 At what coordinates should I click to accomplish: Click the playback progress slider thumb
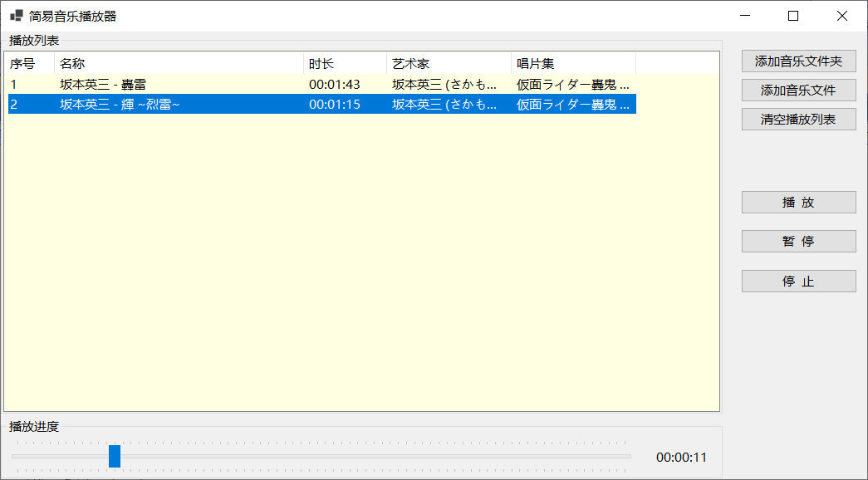tap(115, 456)
